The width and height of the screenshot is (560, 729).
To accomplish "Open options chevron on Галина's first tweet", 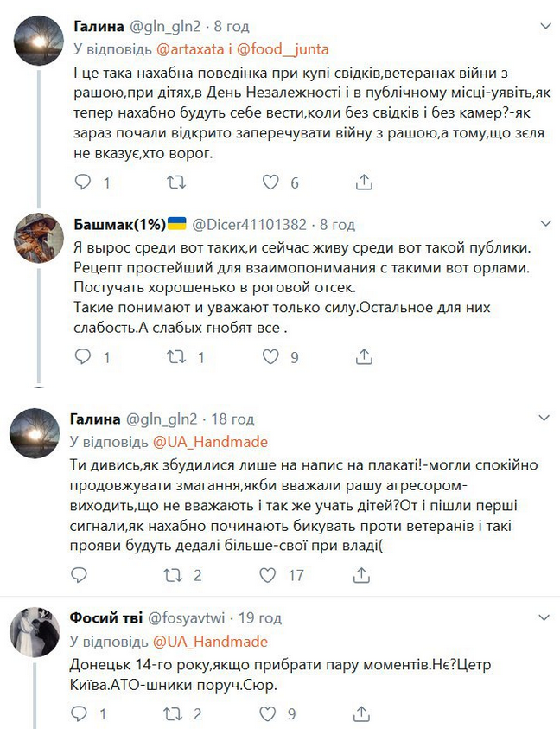I will 545,27.
